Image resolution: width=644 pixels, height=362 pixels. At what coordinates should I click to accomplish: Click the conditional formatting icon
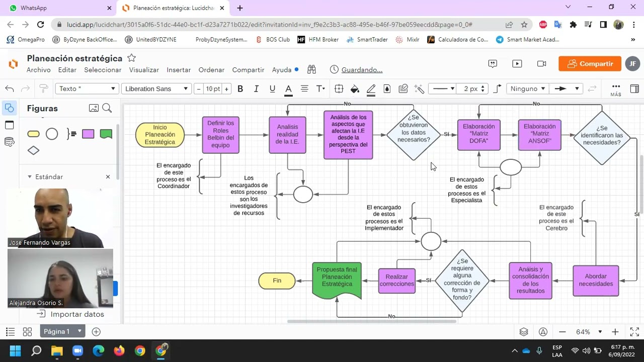[x=403, y=89]
